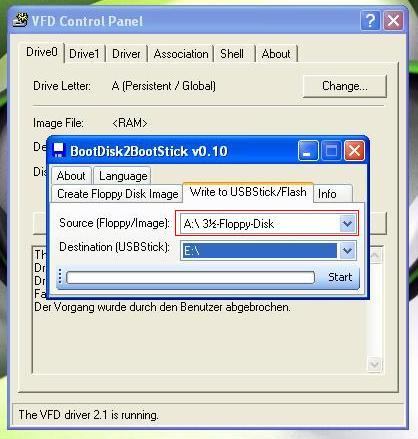Click the VFD Control Panel title bar icon
Image resolution: width=418 pixels, height=439 pixels.
pyautogui.click(x=20, y=20)
